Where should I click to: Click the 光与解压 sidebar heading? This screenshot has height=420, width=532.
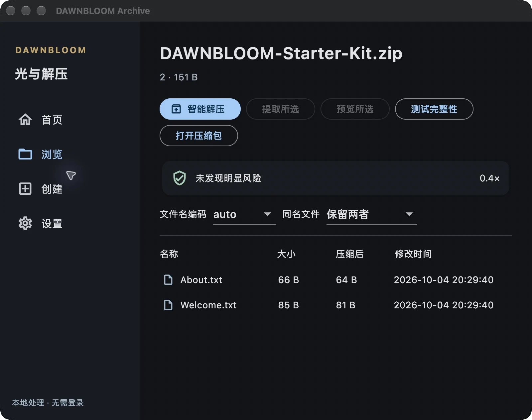41,74
